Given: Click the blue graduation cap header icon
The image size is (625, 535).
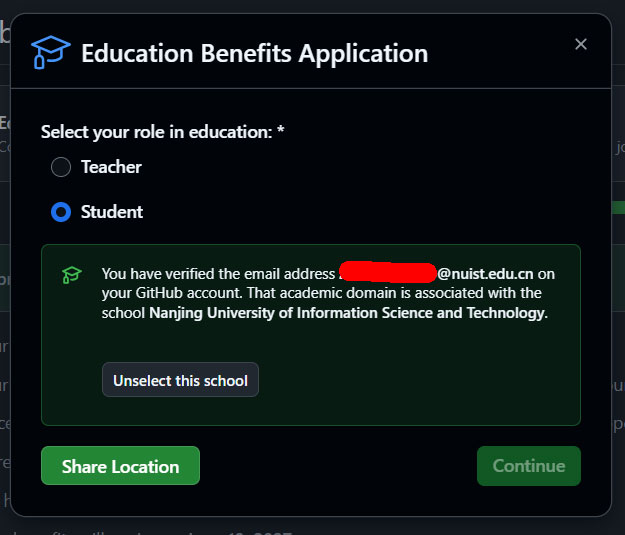Looking at the screenshot, I should (50, 51).
